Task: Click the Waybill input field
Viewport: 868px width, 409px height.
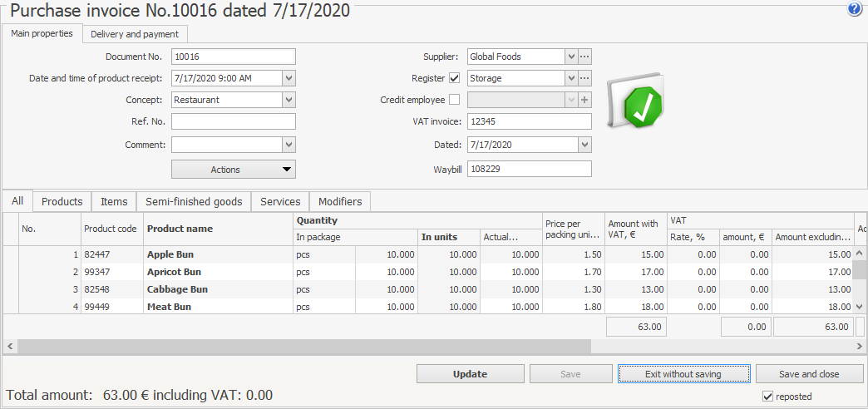Action: click(529, 169)
